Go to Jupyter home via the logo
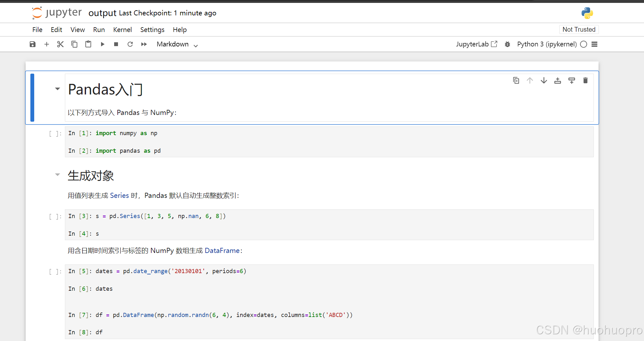 click(57, 13)
